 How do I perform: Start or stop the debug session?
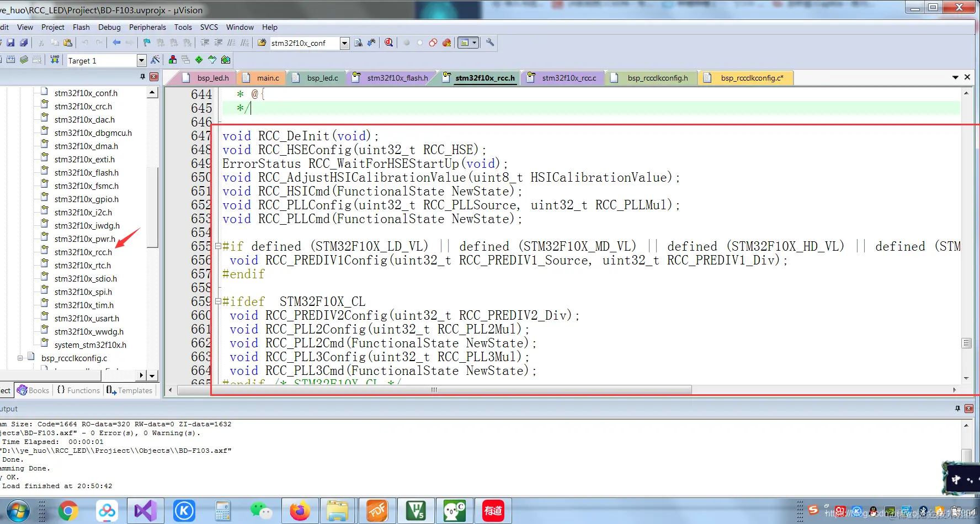(x=389, y=43)
